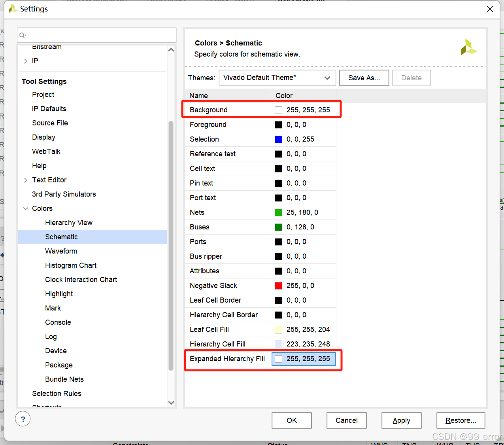Select IP Defaults in the tree

tap(49, 109)
